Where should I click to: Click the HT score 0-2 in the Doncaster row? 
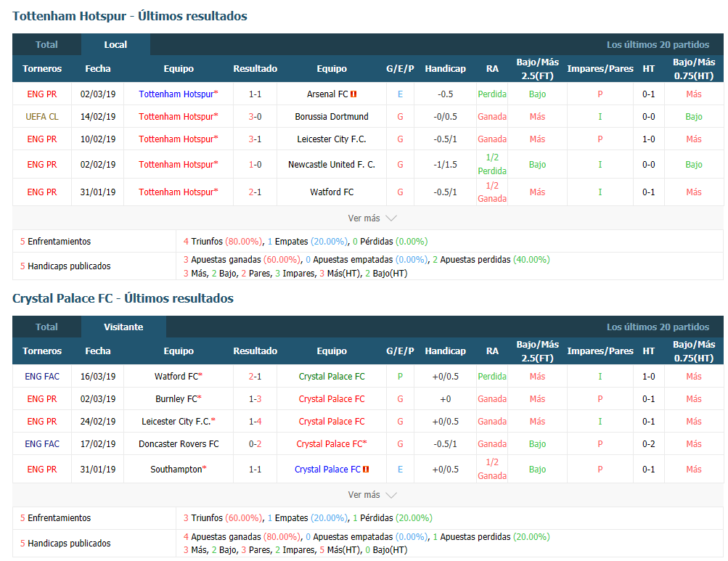coord(649,444)
